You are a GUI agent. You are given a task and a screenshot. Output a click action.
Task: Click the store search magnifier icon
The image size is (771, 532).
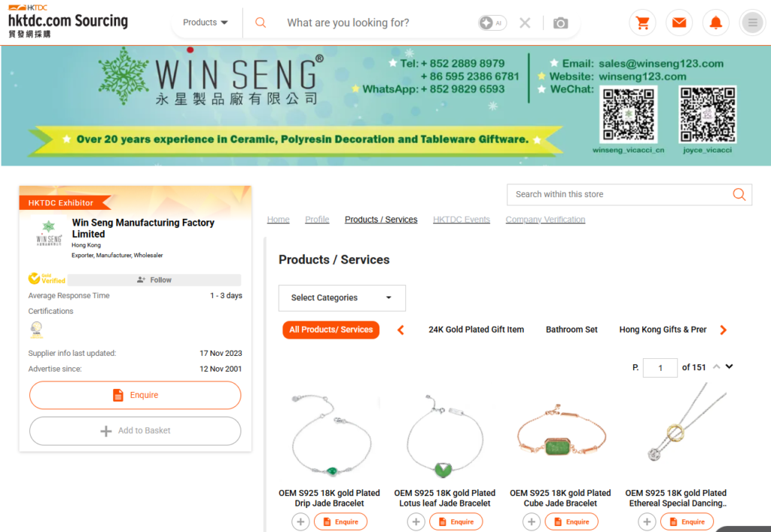click(739, 194)
